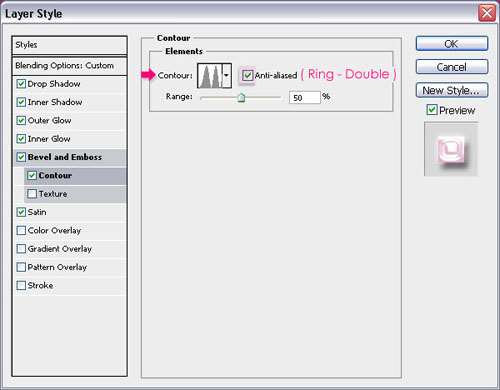Cancel the Layer Style dialog
The height and width of the screenshot is (390, 500).
tap(452, 67)
